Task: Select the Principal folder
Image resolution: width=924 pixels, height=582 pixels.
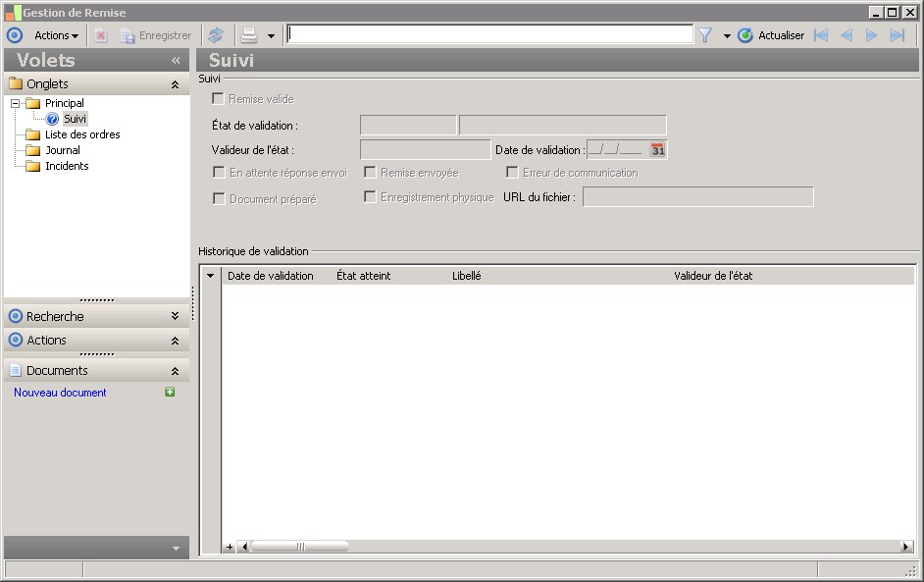Action: pyautogui.click(x=64, y=103)
